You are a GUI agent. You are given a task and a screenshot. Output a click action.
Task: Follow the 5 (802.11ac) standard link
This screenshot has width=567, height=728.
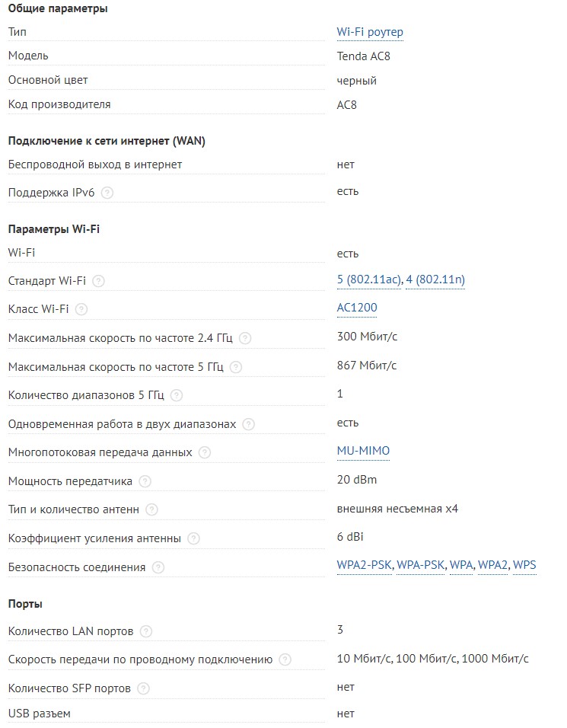point(368,280)
